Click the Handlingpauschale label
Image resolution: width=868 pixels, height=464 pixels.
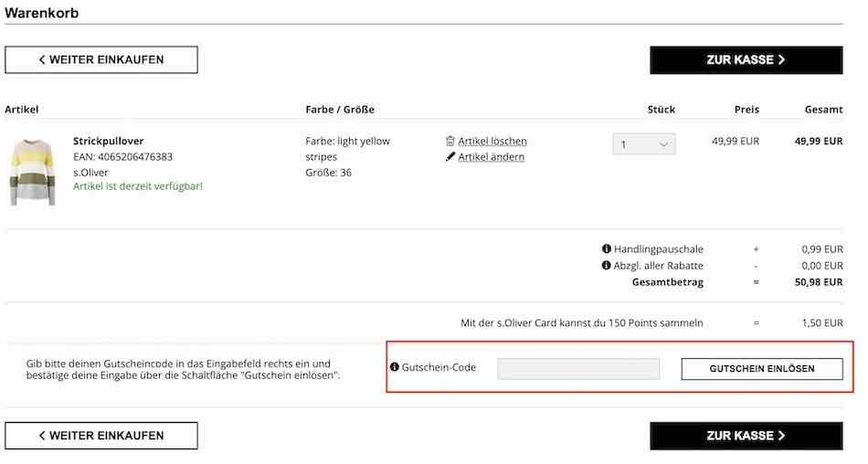coord(658,249)
